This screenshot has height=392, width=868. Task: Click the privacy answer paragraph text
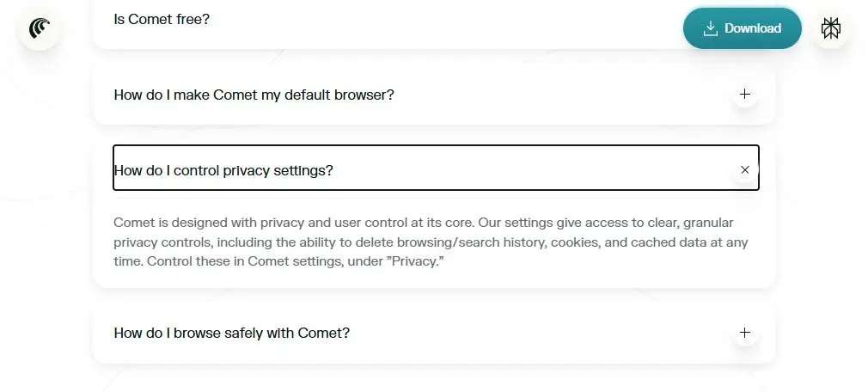pyautogui.click(x=430, y=242)
